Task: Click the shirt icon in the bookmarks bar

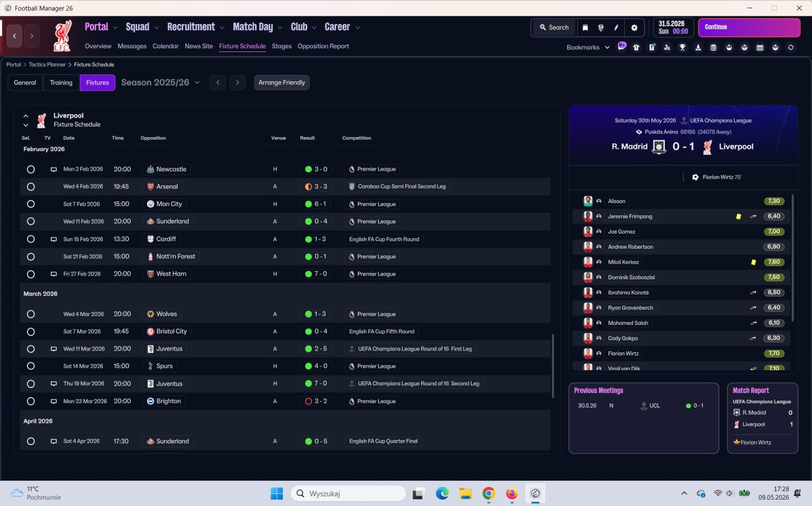Action: 636,47
